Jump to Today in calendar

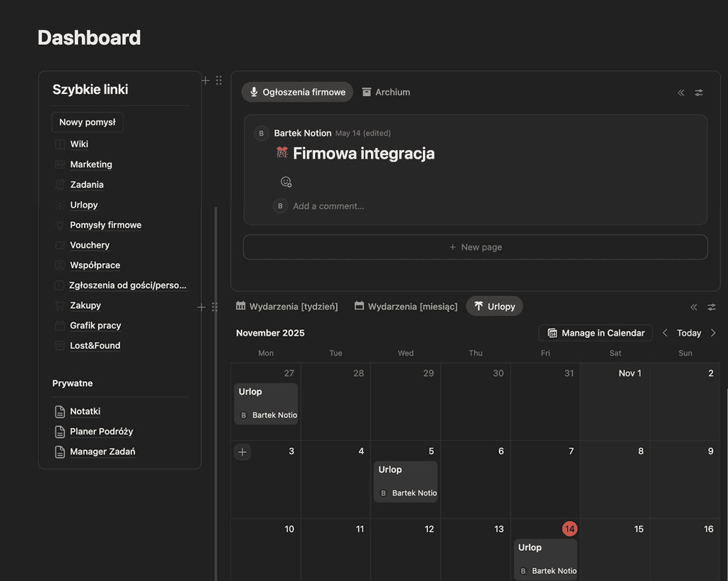(689, 333)
